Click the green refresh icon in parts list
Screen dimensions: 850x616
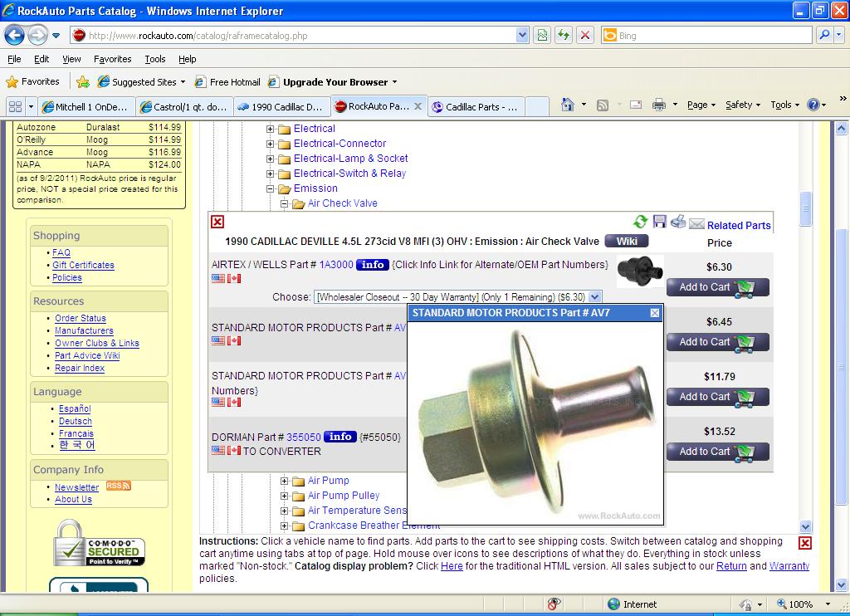(x=640, y=222)
